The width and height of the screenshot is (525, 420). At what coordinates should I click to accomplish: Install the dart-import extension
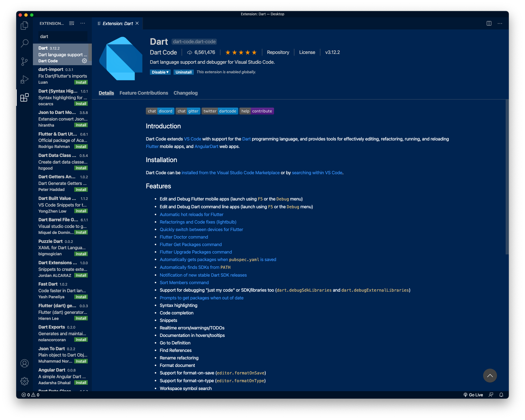[81, 82]
